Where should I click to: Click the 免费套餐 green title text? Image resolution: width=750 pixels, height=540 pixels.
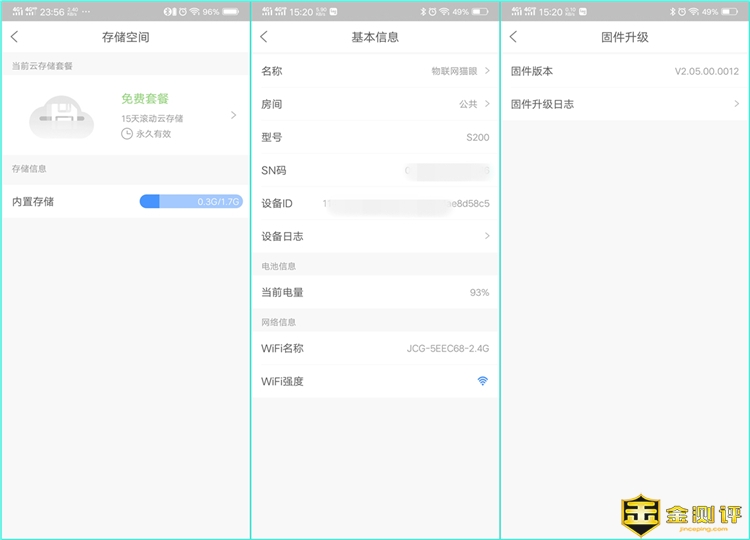(145, 99)
